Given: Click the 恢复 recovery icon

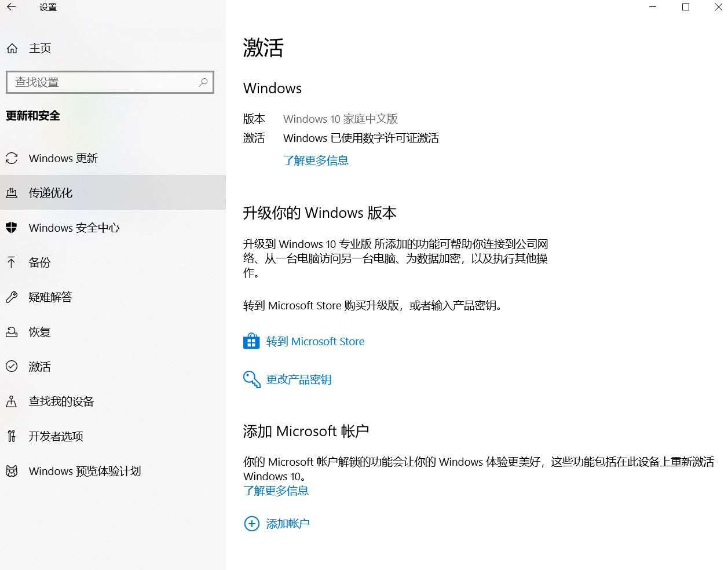Looking at the screenshot, I should pyautogui.click(x=12, y=332).
